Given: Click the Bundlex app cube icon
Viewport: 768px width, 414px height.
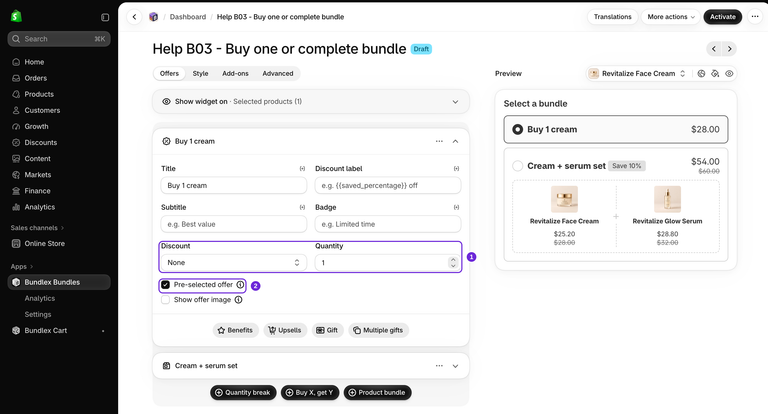Looking at the screenshot, I should coord(154,17).
